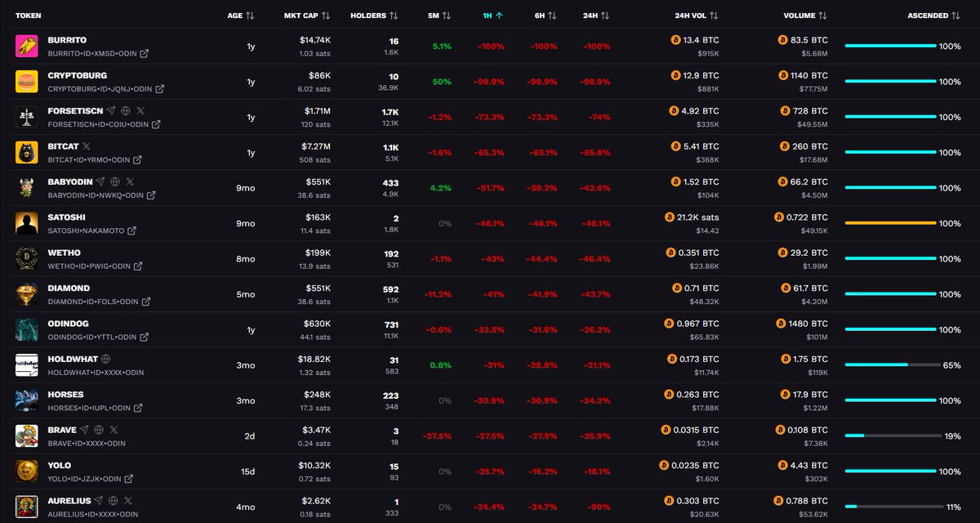Click -27.5% 5M change for BRAVE
This screenshot has width=980, height=523.
coord(438,436)
